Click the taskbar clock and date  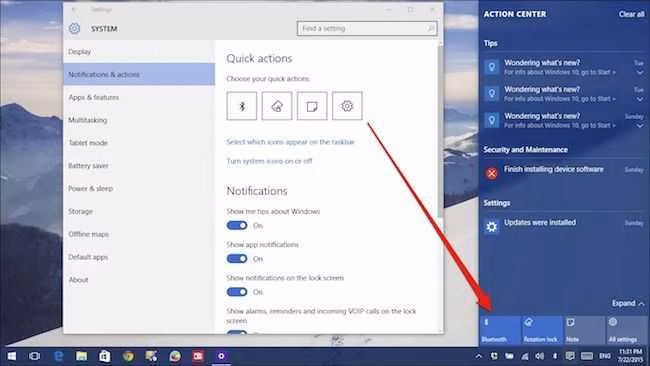pos(631,356)
